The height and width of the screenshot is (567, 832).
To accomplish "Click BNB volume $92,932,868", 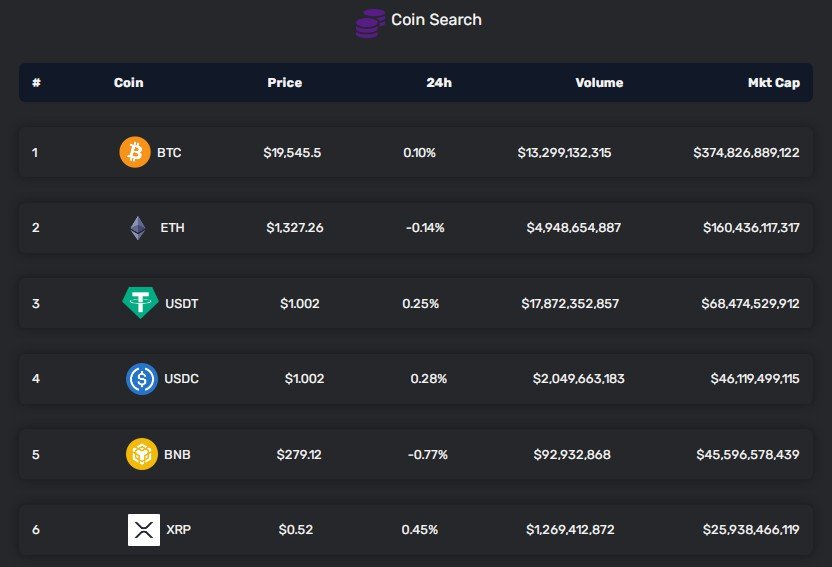I will [x=572, y=455].
